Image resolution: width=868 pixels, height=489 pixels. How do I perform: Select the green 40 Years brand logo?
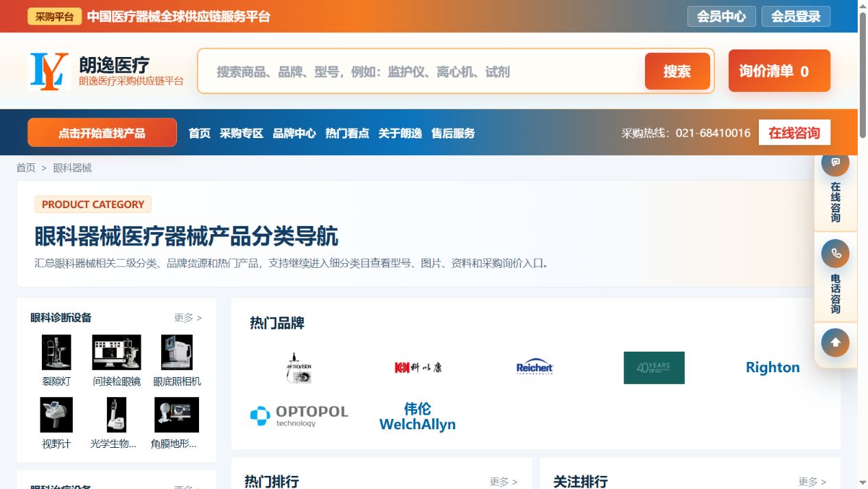[654, 367]
